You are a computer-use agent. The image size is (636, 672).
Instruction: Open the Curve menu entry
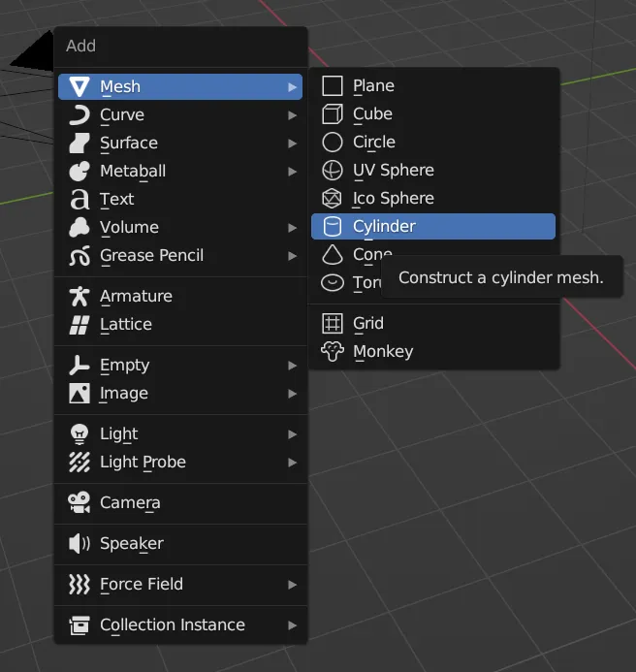tap(180, 114)
